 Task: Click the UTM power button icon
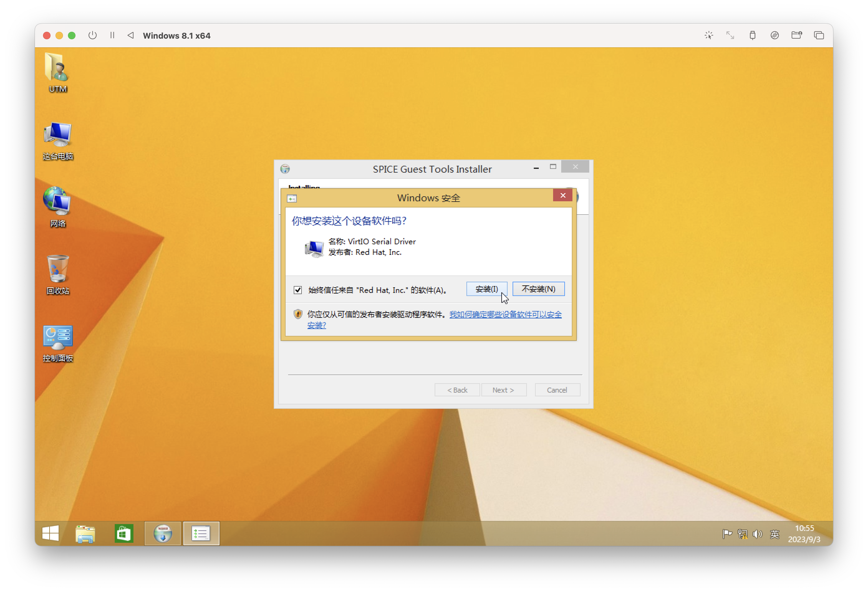coord(92,36)
